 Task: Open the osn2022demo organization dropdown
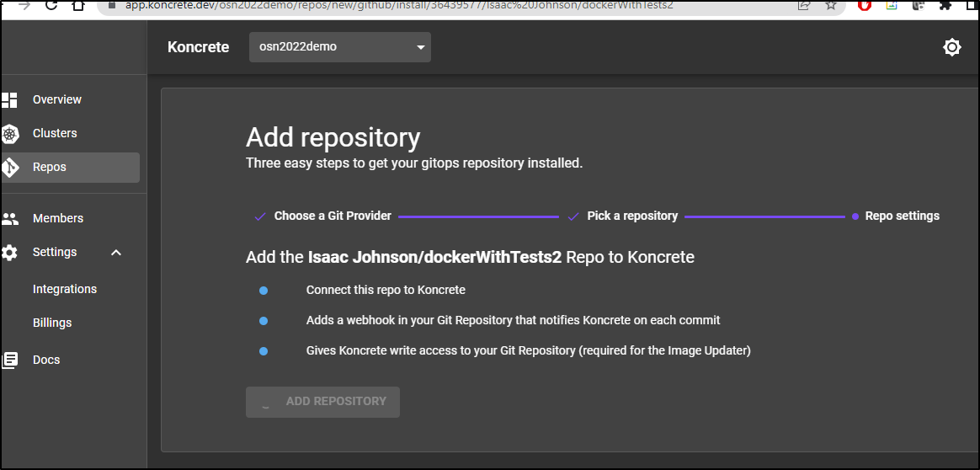click(x=340, y=47)
